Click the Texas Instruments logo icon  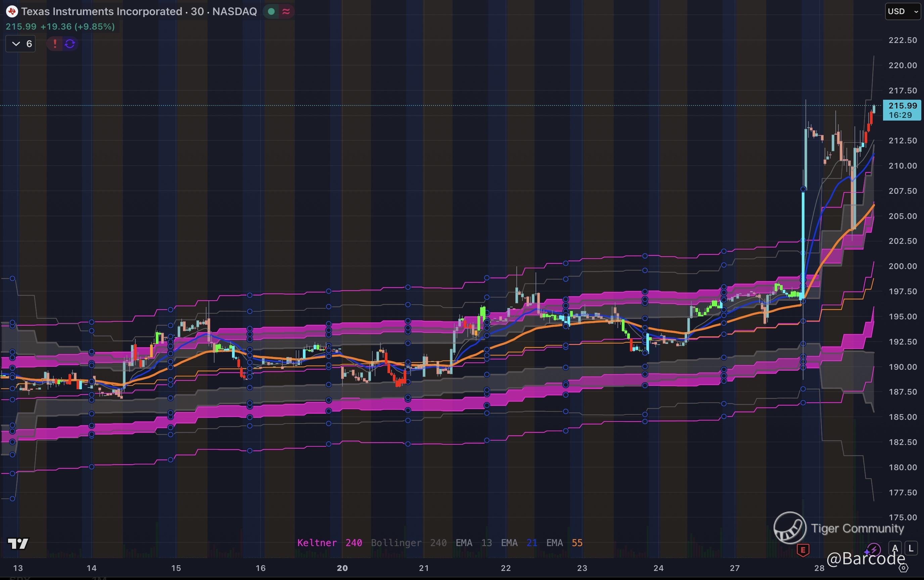pos(12,11)
